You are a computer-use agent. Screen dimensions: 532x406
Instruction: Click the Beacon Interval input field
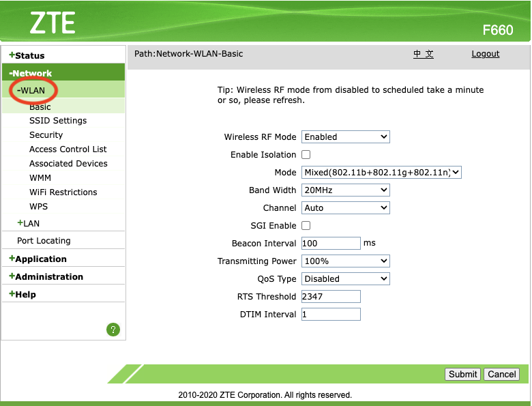331,244
